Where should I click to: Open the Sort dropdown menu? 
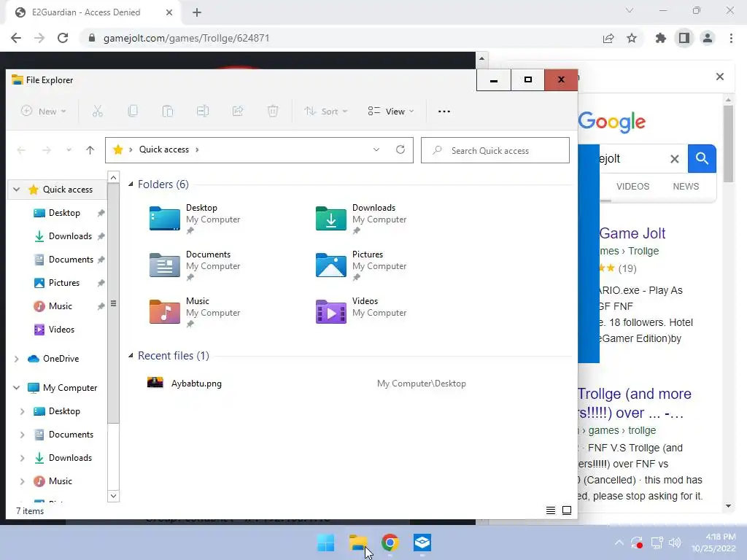[326, 112]
